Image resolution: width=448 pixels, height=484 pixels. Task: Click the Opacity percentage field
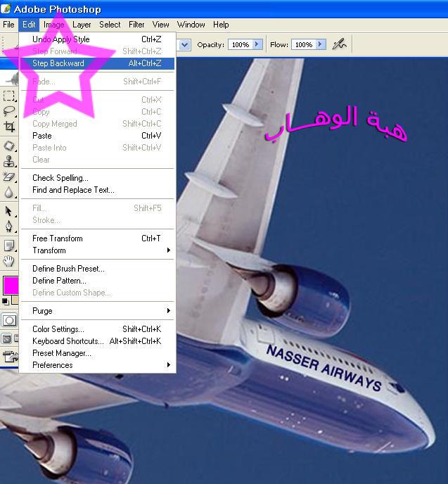tap(239, 44)
